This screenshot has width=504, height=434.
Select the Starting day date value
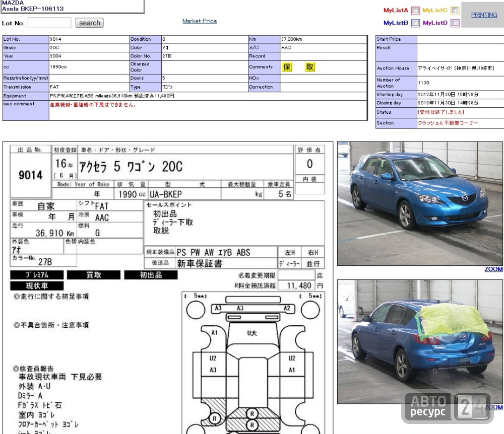(448, 94)
